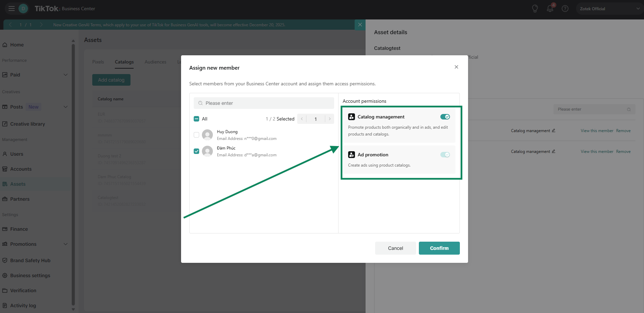Open the notifications bell
Image resolution: width=644 pixels, height=313 pixels.
pyautogui.click(x=550, y=9)
